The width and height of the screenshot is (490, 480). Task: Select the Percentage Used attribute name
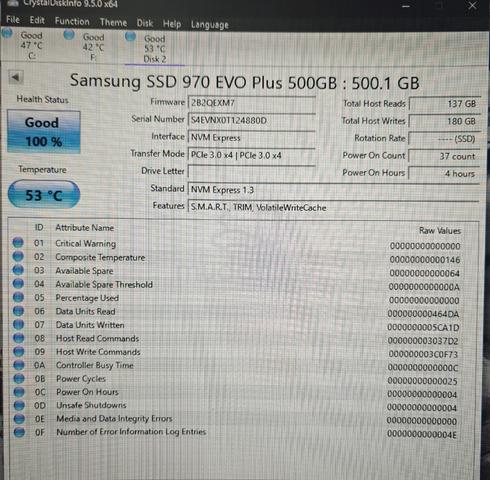point(87,298)
